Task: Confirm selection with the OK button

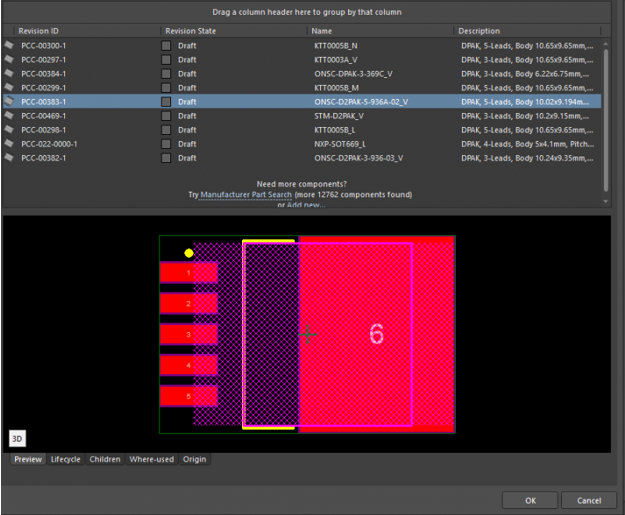Action: [x=530, y=500]
